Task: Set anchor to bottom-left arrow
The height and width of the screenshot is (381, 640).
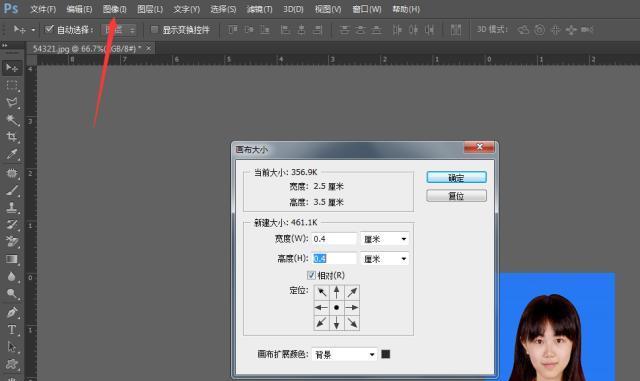Action: [x=322, y=323]
